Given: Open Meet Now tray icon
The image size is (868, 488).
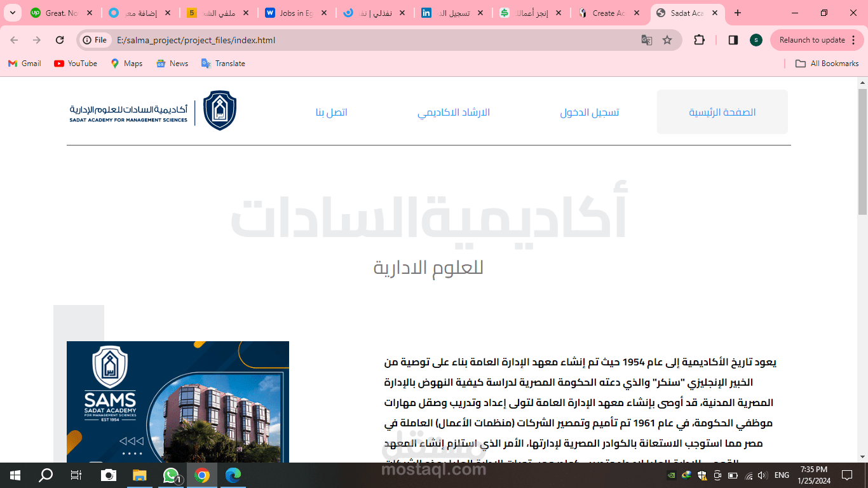Looking at the screenshot, I should point(717,475).
